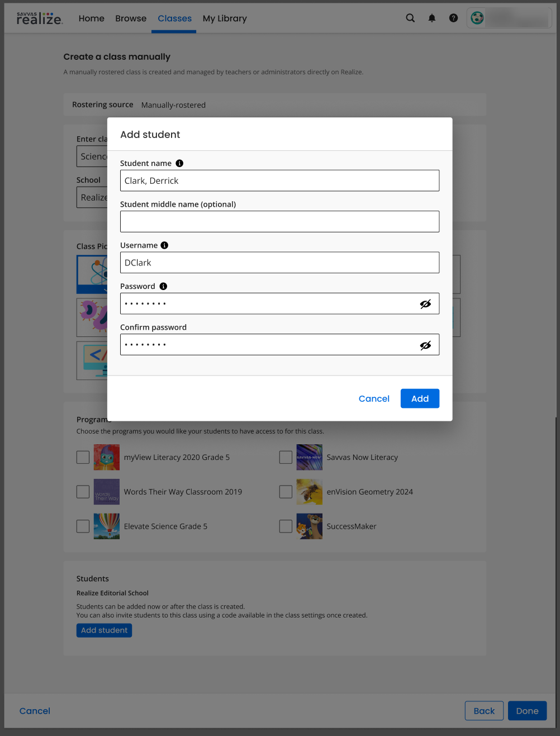Reveal the Confirm password field contents
This screenshot has height=736, width=560.
pyautogui.click(x=425, y=345)
